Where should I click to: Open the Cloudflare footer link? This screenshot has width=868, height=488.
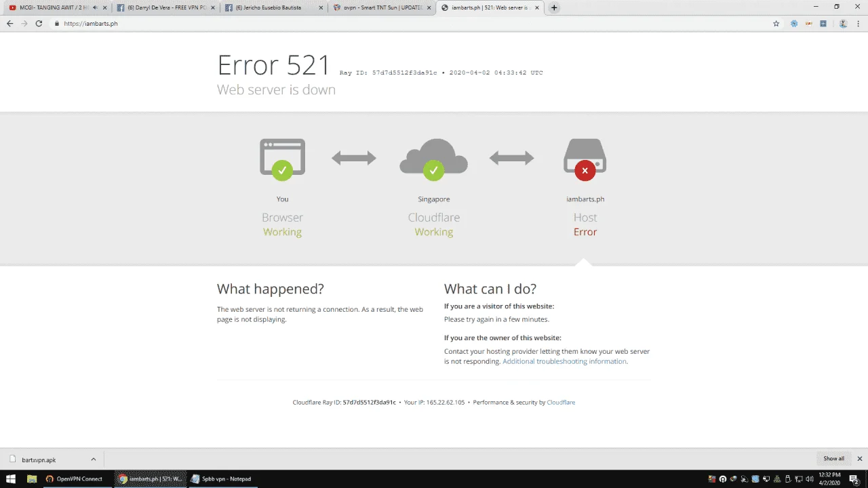click(561, 402)
